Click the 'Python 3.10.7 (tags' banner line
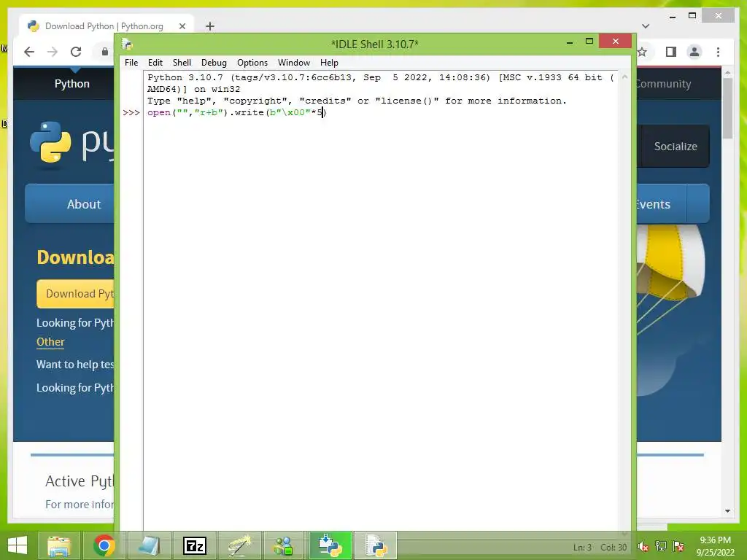Viewport: 747px width, 560px height. [x=381, y=77]
